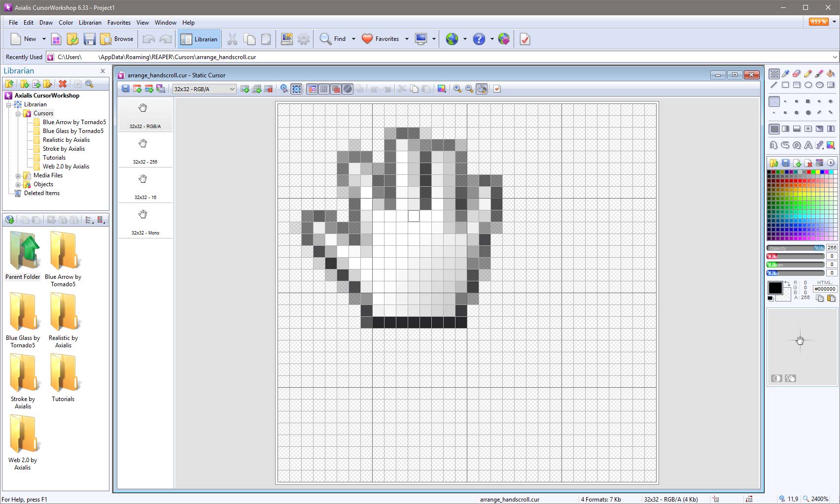Click the zoom in magnifier icon

coord(457,89)
